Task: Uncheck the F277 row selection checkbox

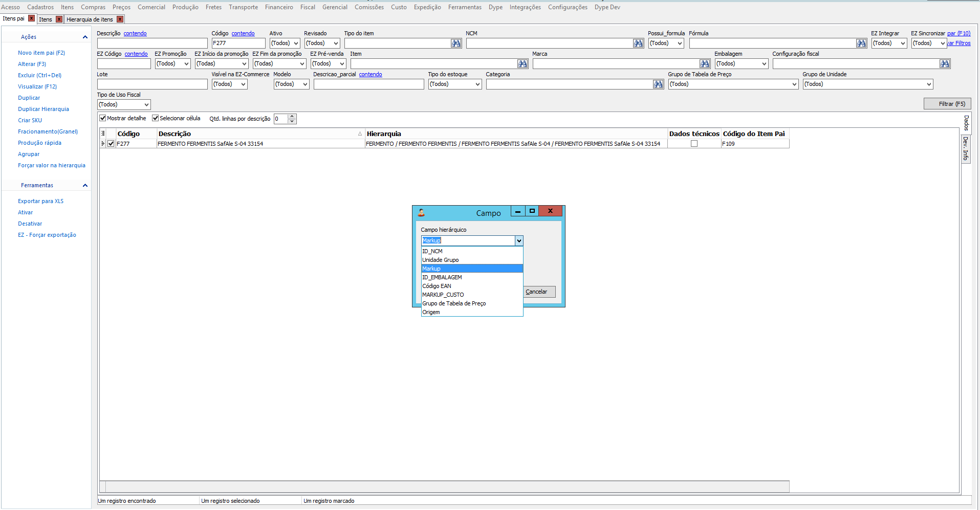Action: click(x=111, y=144)
